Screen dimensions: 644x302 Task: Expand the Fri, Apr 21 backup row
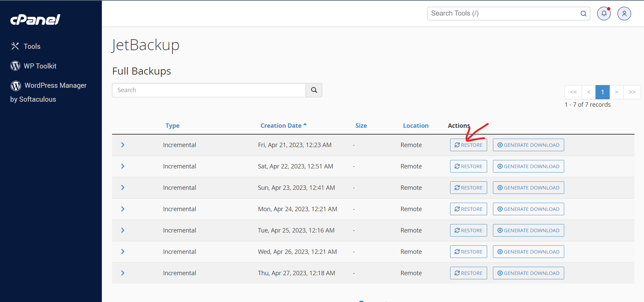[123, 145]
